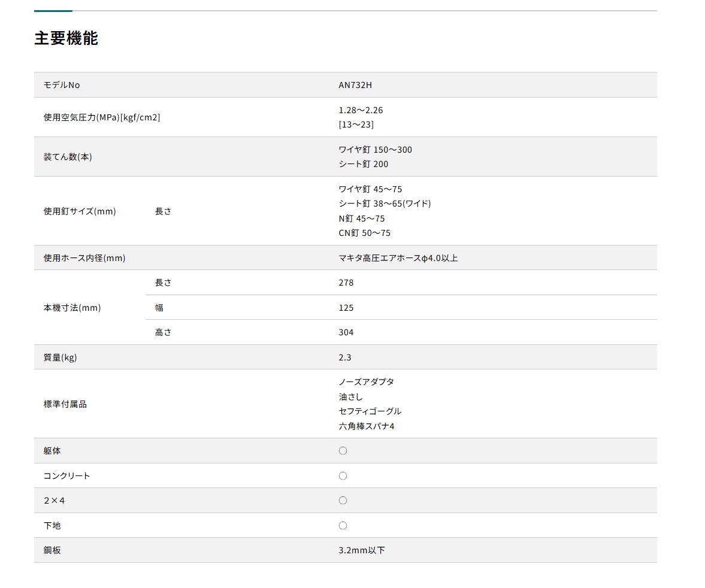
Task: Click the height value 304
Action: (x=346, y=332)
